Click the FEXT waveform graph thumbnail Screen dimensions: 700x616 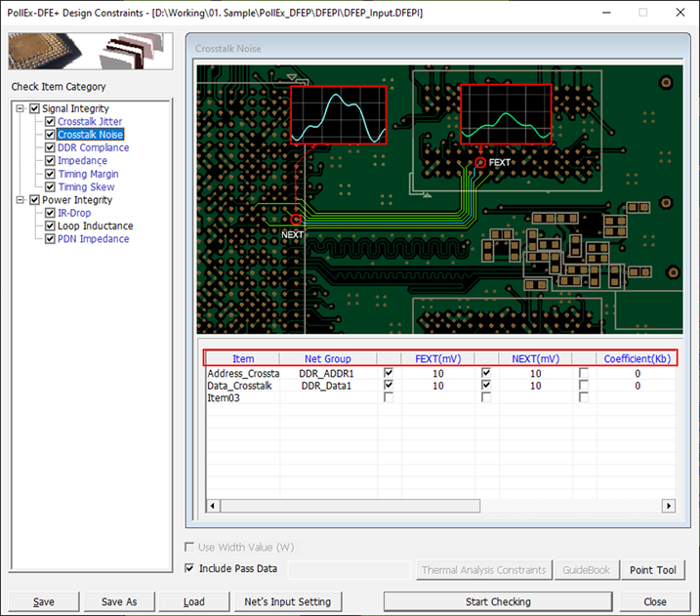tap(506, 114)
